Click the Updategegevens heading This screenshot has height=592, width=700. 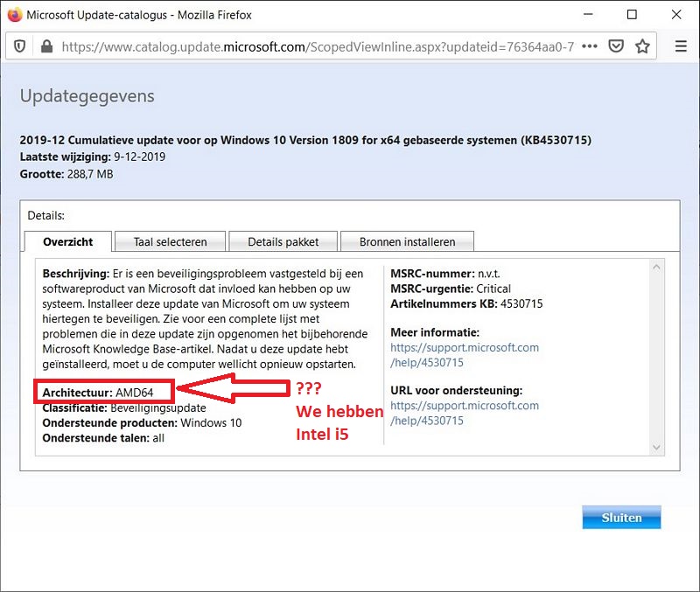coord(87,96)
